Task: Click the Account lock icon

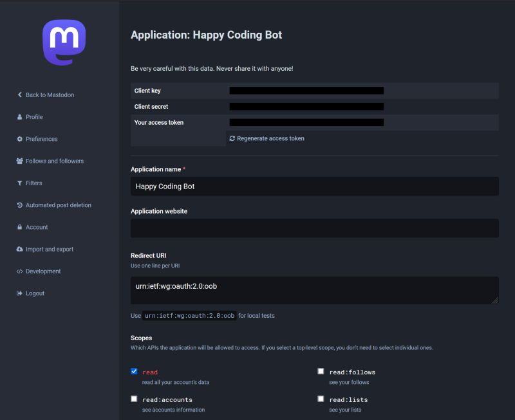Action: [19, 227]
